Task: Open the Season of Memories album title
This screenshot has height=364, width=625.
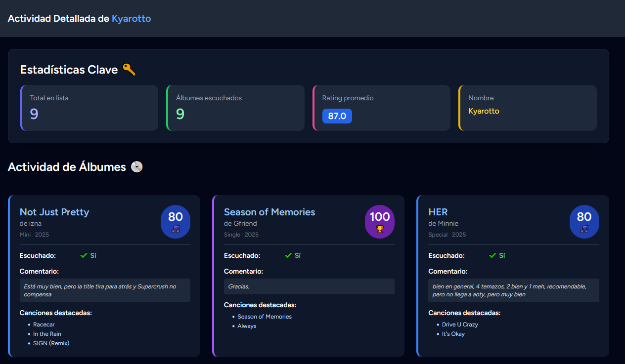Action: click(x=269, y=212)
